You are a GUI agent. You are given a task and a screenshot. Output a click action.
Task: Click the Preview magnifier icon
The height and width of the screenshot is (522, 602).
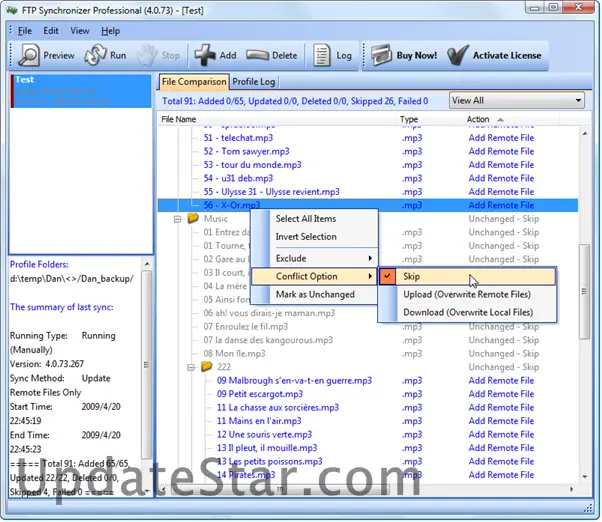(29, 56)
